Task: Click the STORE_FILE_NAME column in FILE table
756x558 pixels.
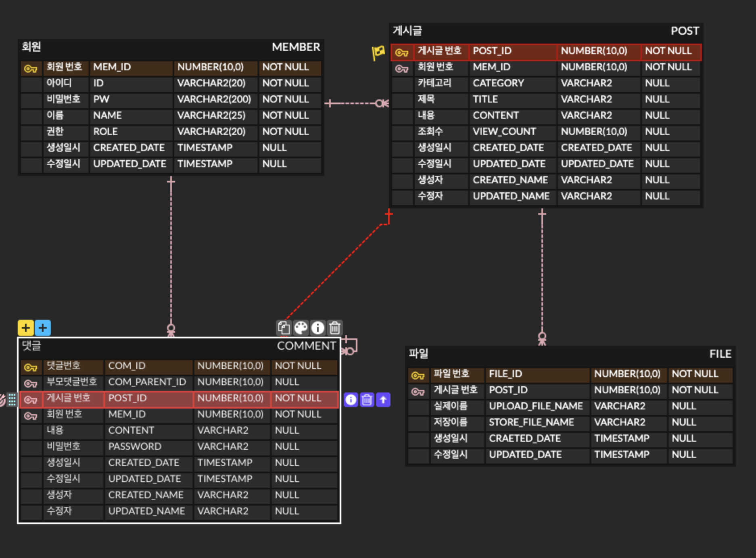Action: [x=531, y=422]
